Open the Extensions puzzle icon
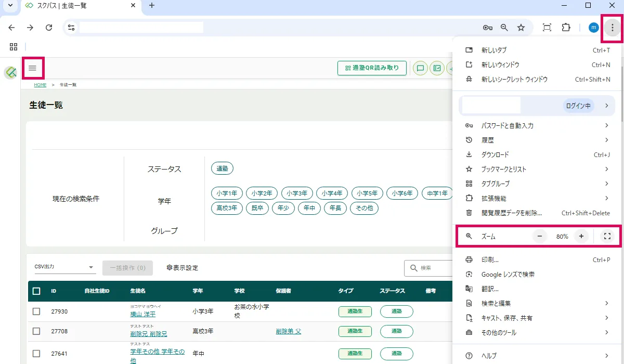Image resolution: width=624 pixels, height=364 pixels. point(566,28)
